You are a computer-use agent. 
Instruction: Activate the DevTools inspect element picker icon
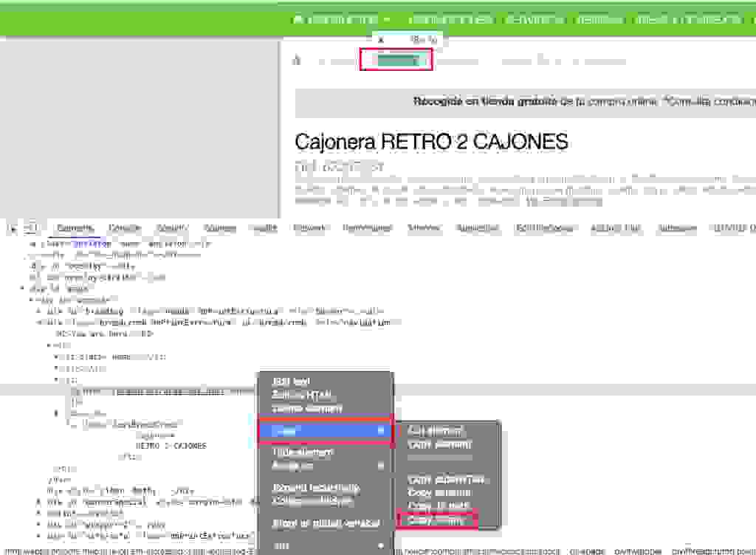coord(13,228)
